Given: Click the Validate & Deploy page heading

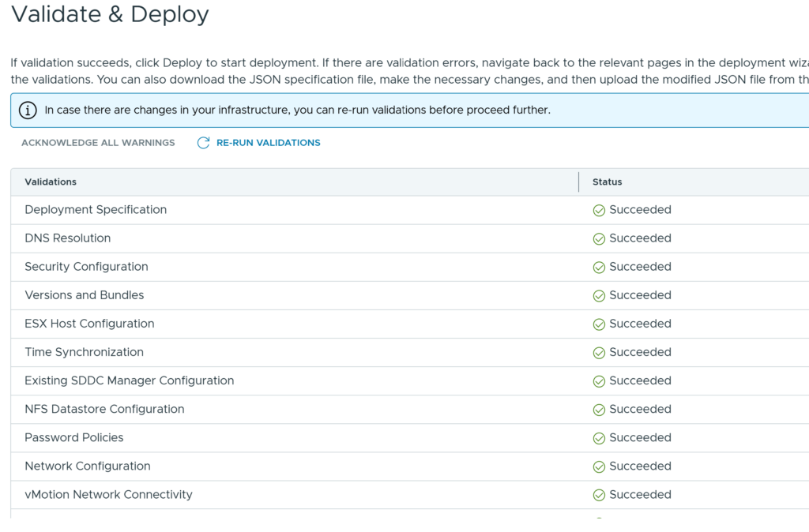Looking at the screenshot, I should [110, 14].
